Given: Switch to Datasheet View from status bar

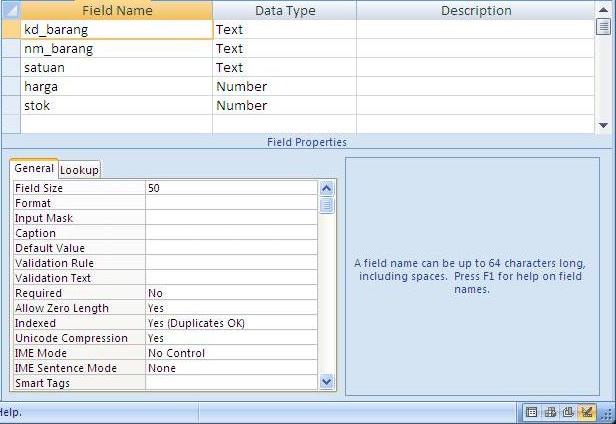Looking at the screenshot, I should (531, 412).
